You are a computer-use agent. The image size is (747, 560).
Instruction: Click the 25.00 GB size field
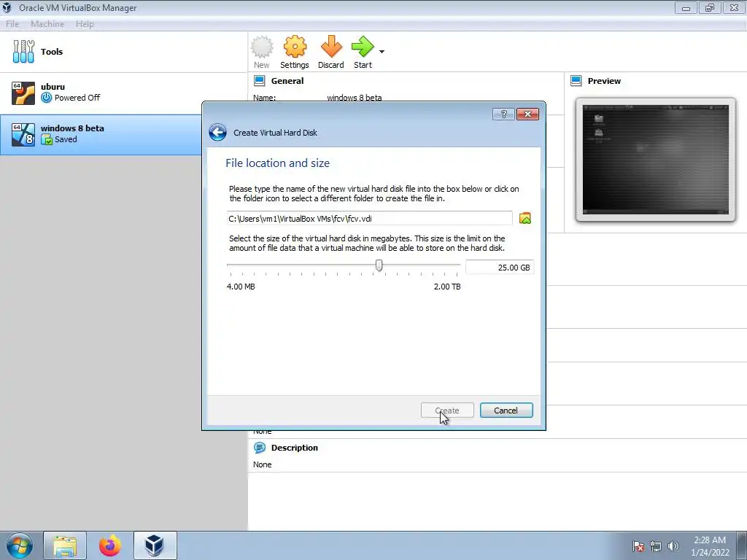499,268
